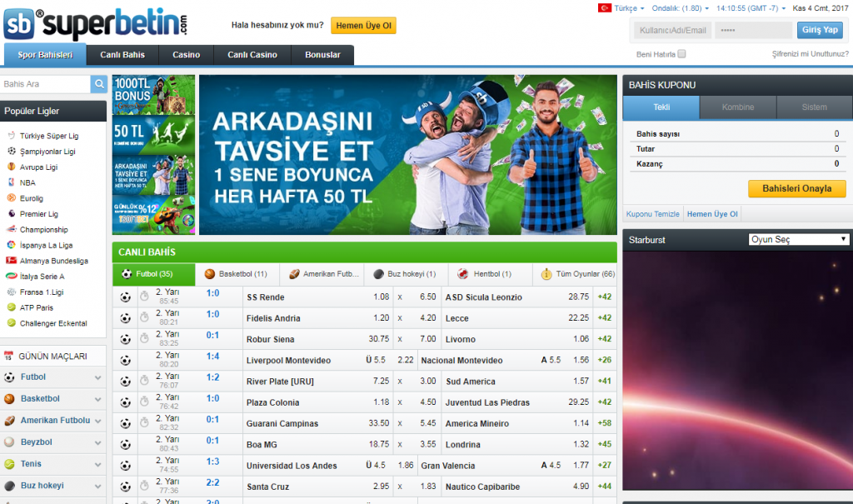Open the Premier Lig league link
Image resolution: width=853 pixels, height=504 pixels.
pos(38,214)
